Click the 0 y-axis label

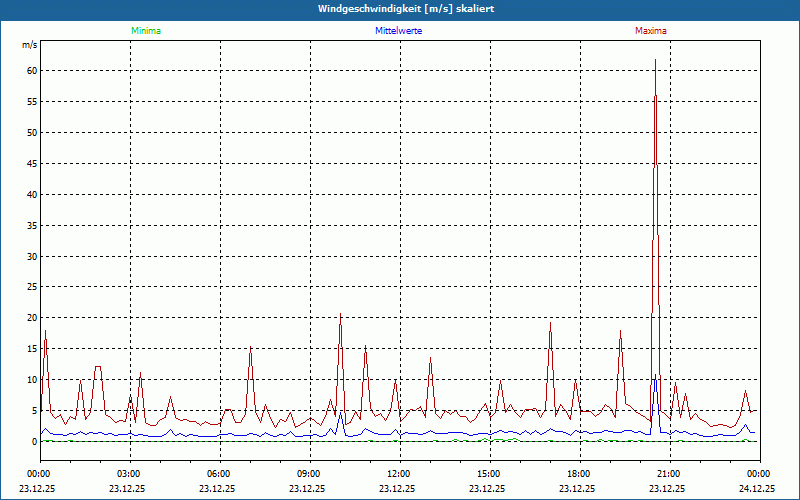[34, 441]
